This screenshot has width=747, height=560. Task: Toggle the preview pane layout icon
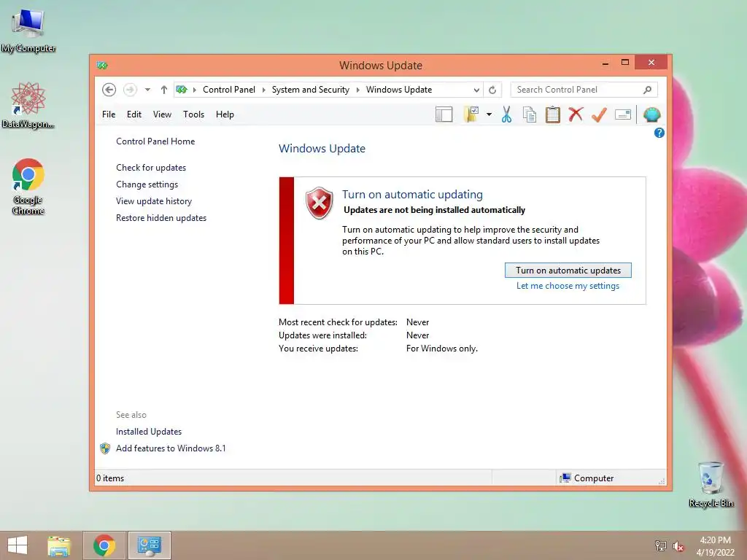point(444,114)
